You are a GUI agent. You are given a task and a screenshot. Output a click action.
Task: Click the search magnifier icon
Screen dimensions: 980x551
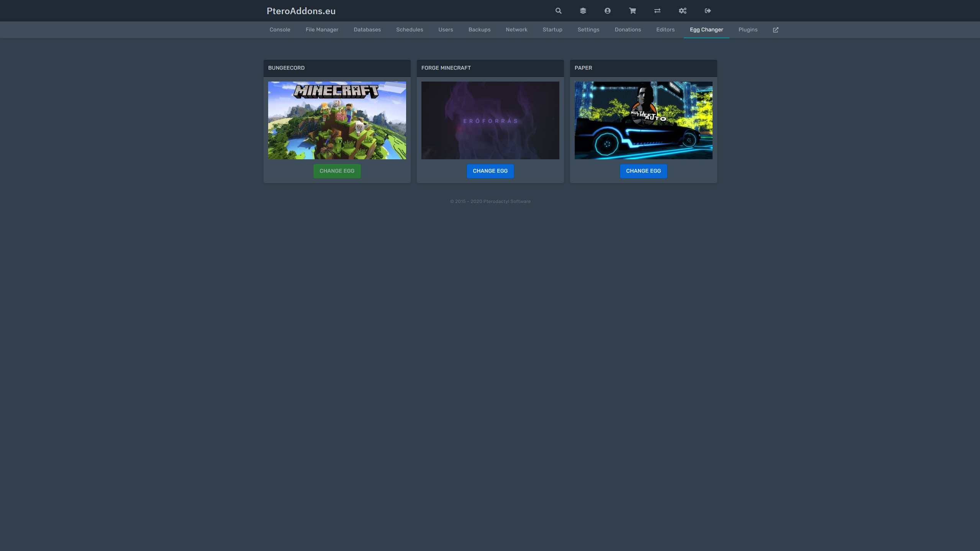[x=558, y=11]
